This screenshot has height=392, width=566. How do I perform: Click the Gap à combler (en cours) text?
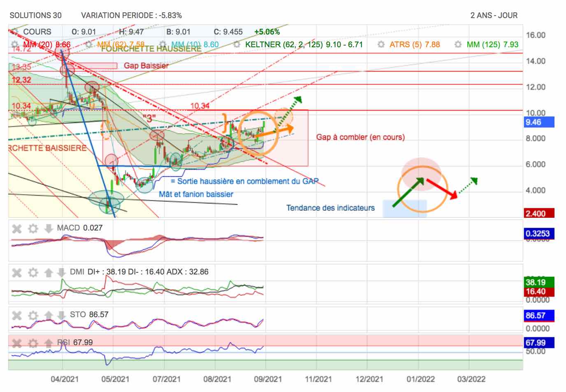coord(360,137)
